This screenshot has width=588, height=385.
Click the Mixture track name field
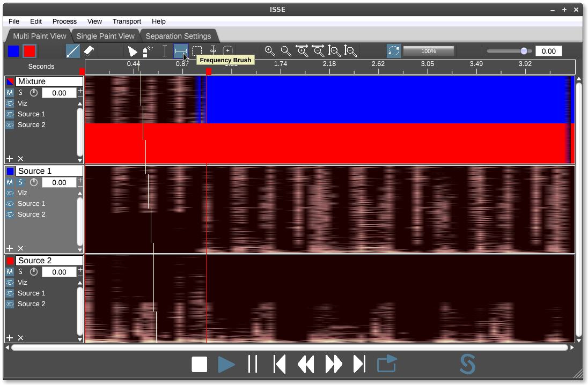click(x=49, y=82)
